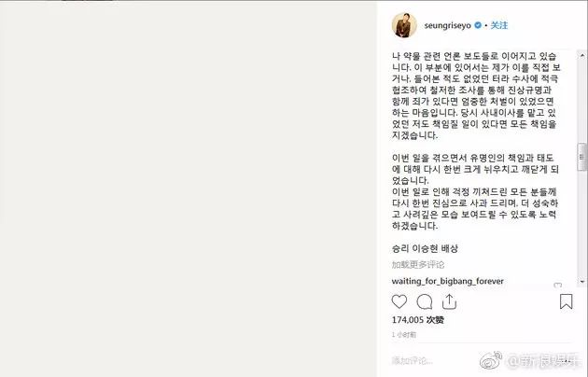This screenshot has height=377, width=588.
Task: Visit waiting_for_bigbang_forever's profile
Action: [x=447, y=281]
